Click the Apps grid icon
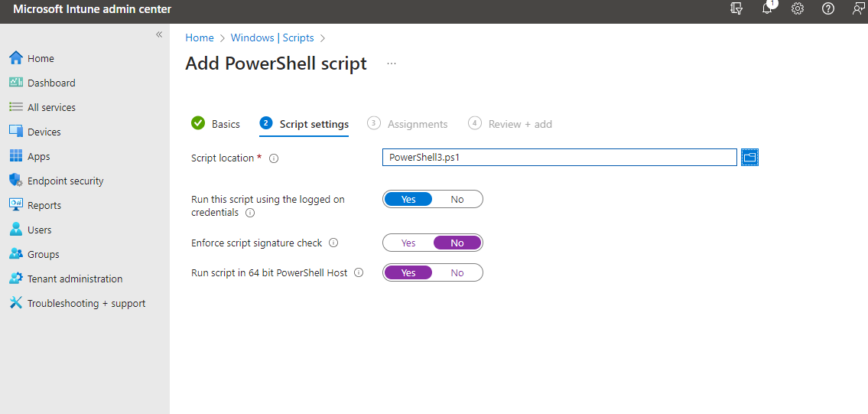The width and height of the screenshot is (868, 414). pyautogui.click(x=16, y=156)
